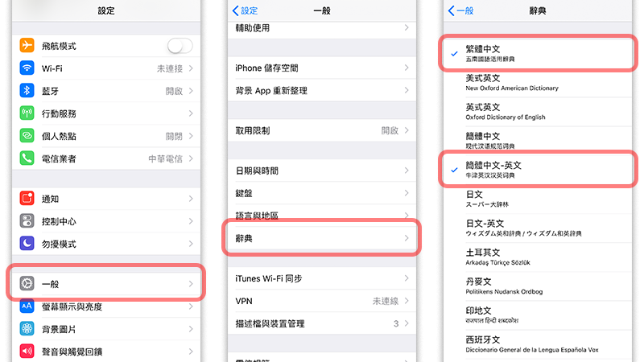Open the 螢幕顯示與亮度 row
644x362 pixels.
click(106, 306)
